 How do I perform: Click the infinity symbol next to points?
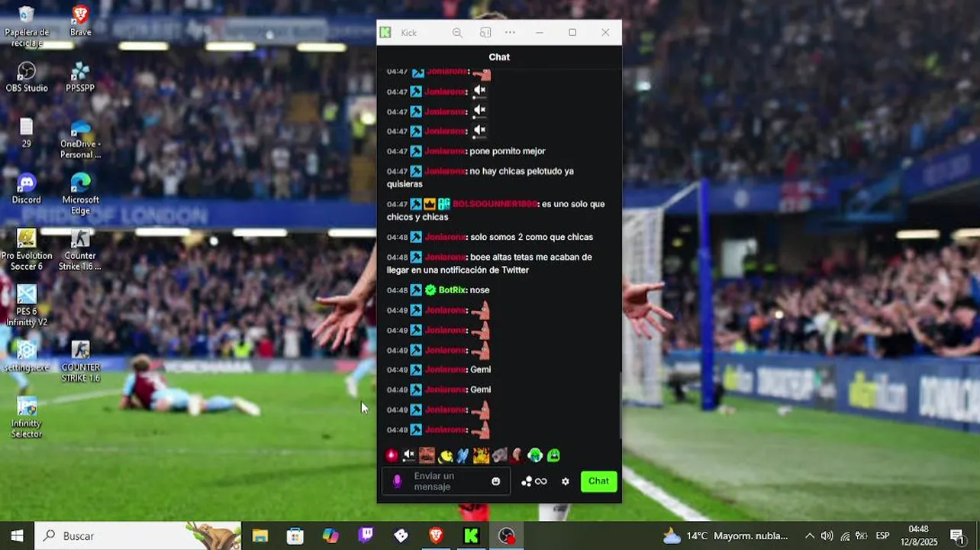(x=541, y=481)
